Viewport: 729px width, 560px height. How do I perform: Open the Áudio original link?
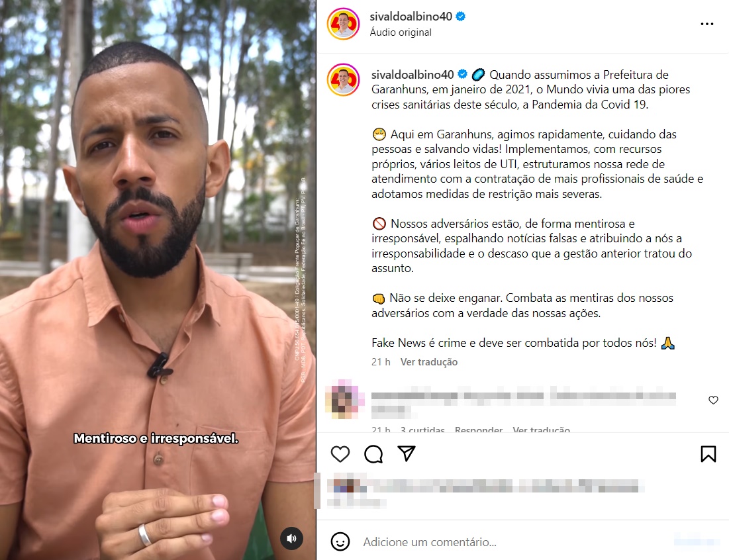click(401, 32)
